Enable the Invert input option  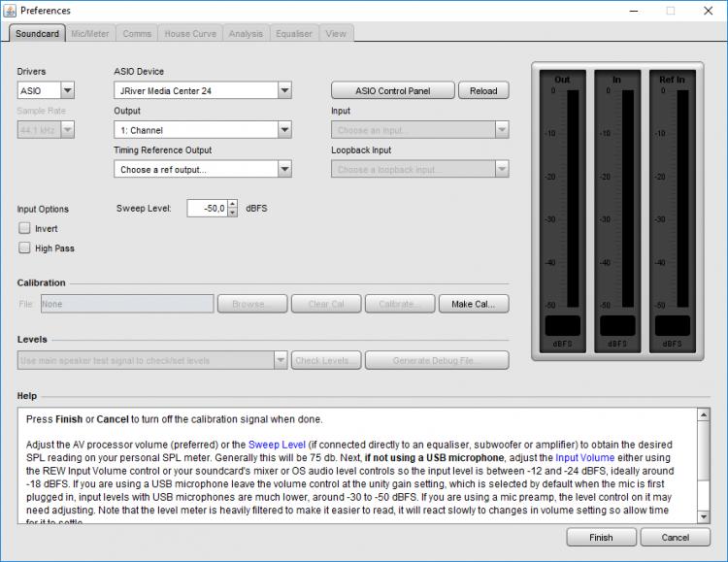click(24, 229)
